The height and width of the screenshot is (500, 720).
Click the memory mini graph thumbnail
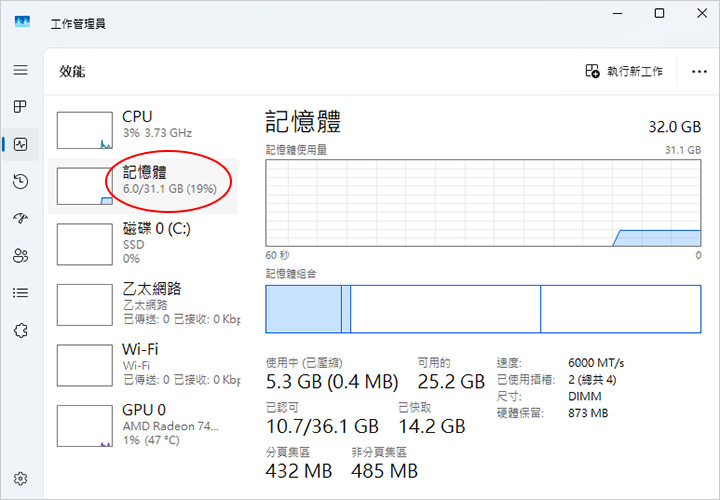coord(84,186)
